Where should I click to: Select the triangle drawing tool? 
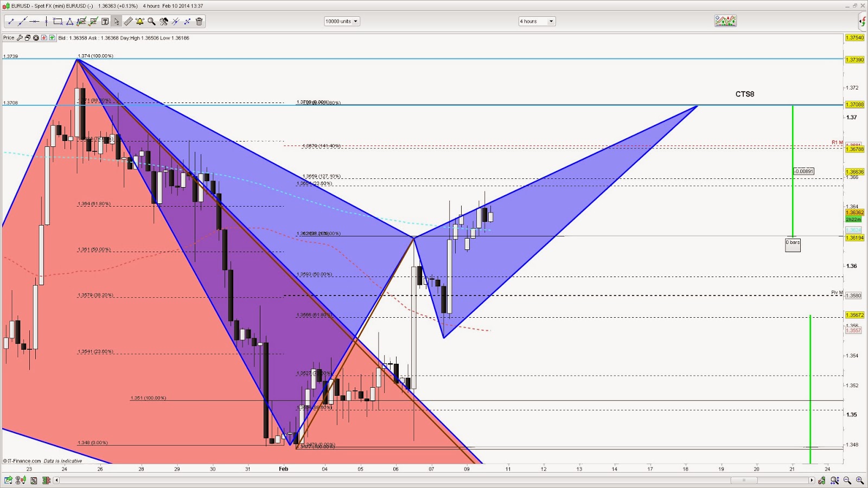tap(69, 22)
